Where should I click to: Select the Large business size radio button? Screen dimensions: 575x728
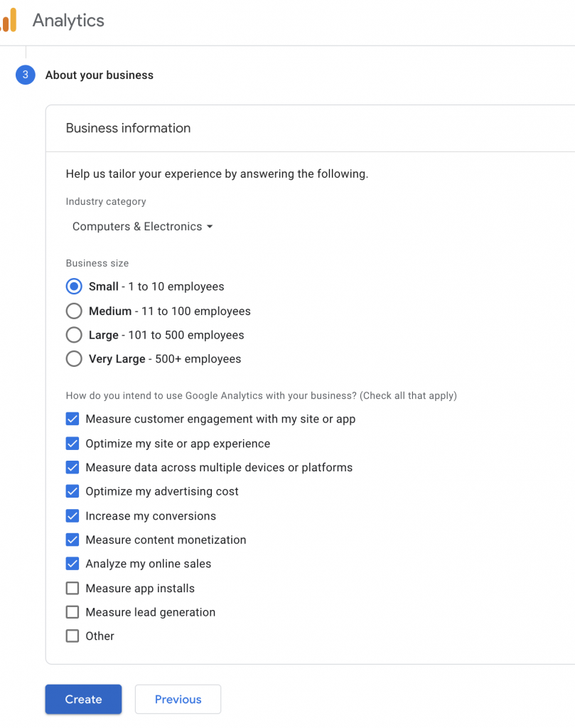[x=74, y=335]
